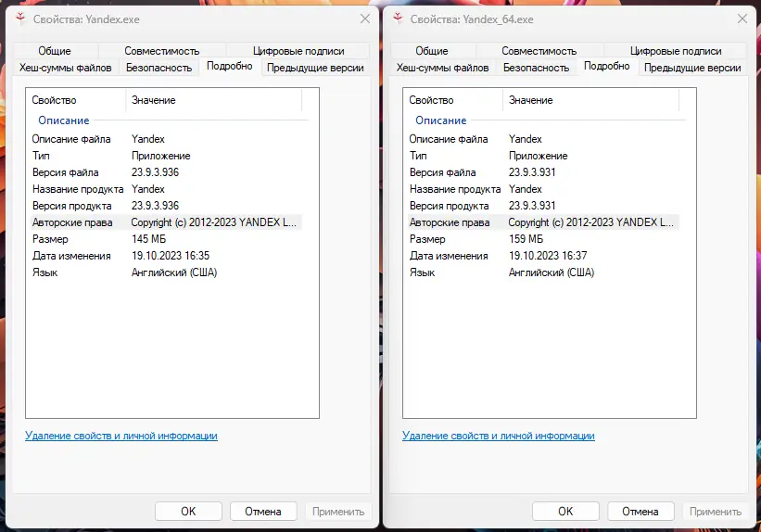Select "Хеш-суммы файлов" tab in Yandex_64.exe properties
This screenshot has width=761, height=532.
[x=442, y=68]
